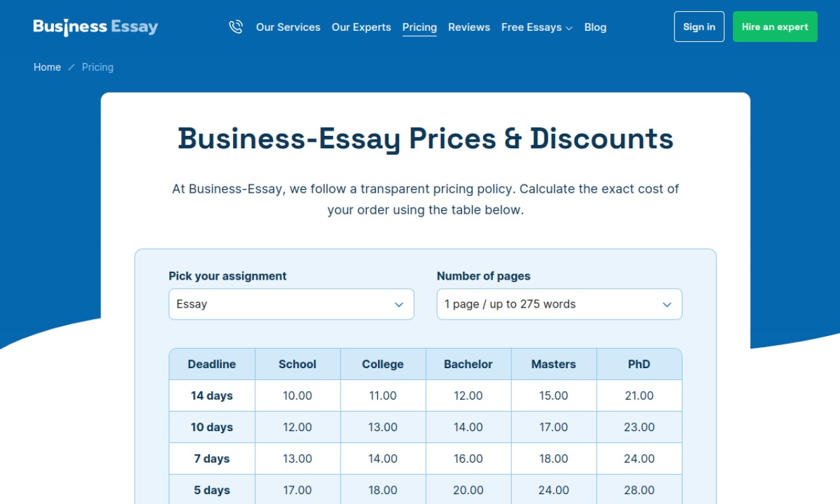Click PhD price 24.00 for 7 days
Viewport: 840px width, 504px height.
(639, 459)
